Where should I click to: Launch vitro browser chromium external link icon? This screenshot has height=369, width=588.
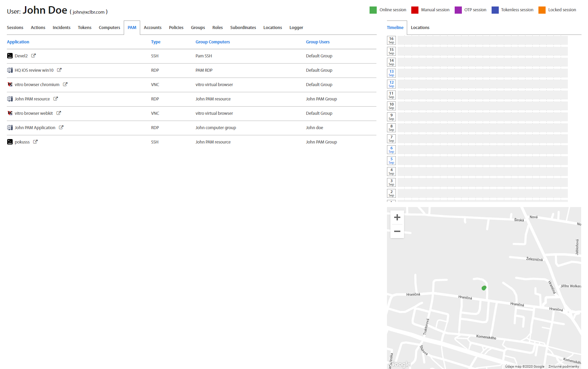[65, 84]
